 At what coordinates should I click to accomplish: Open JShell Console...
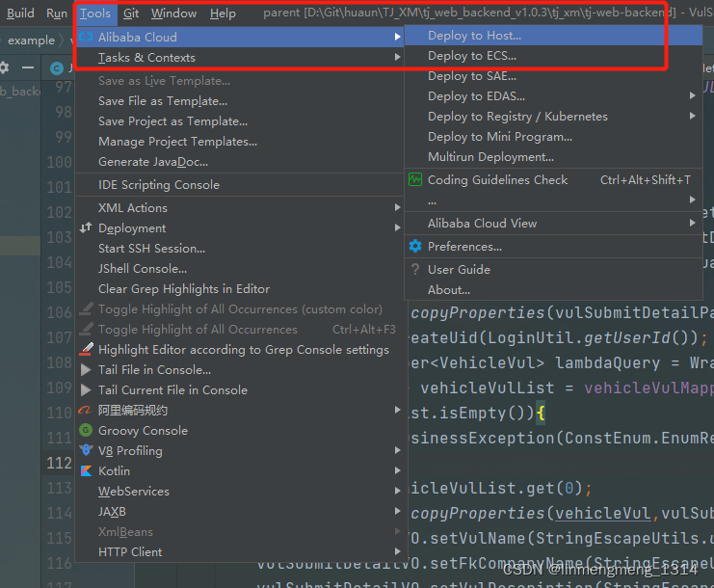click(x=240, y=269)
